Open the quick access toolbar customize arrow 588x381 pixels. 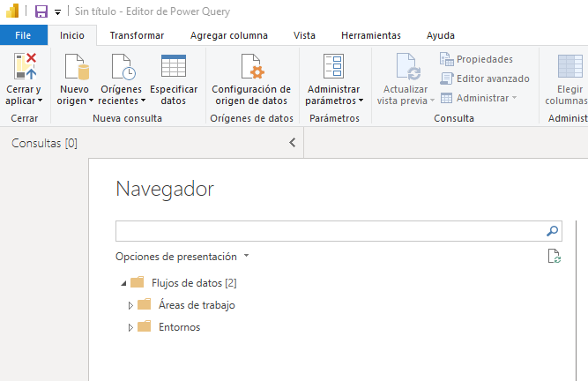point(58,12)
